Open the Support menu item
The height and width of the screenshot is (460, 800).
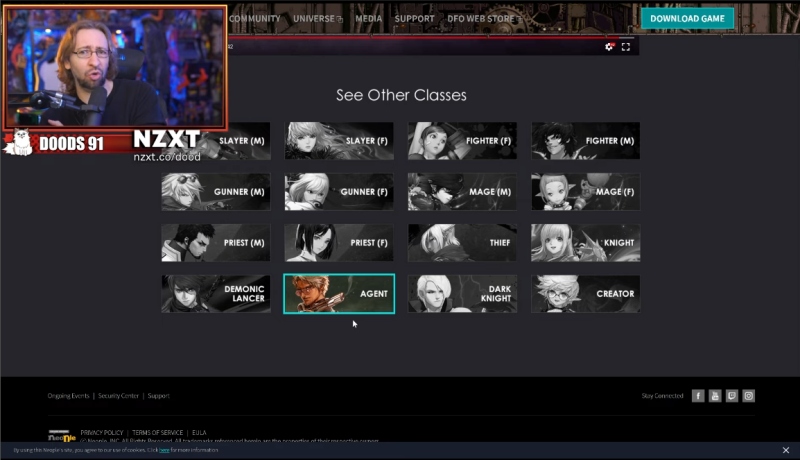tap(414, 18)
